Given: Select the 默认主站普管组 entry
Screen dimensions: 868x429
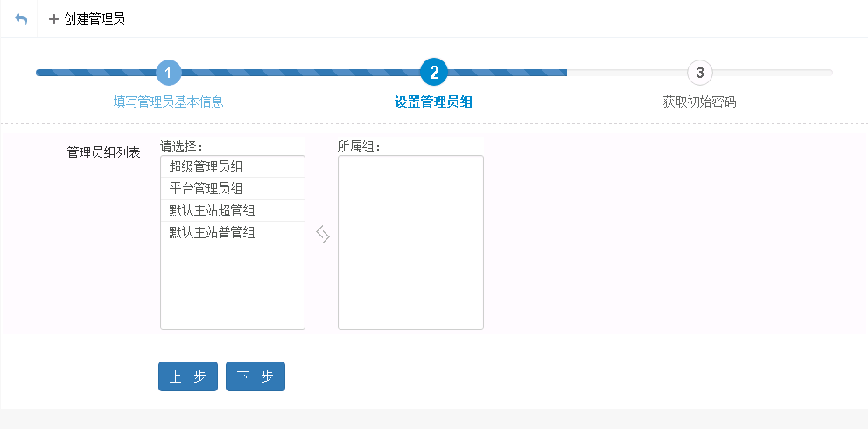Looking at the screenshot, I should (213, 232).
